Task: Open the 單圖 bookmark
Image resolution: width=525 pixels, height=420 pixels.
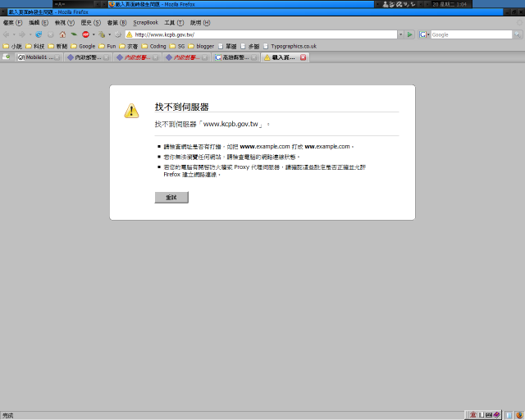Action: pyautogui.click(x=227, y=46)
